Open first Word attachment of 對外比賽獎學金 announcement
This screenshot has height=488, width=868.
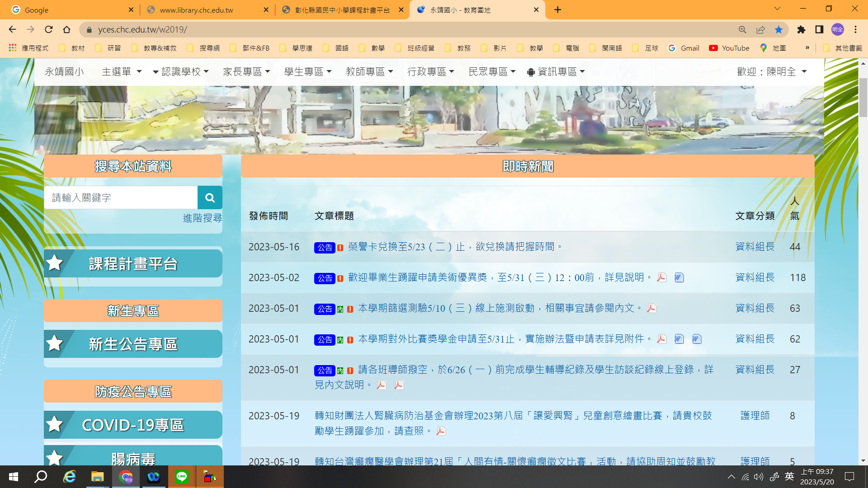coord(679,339)
